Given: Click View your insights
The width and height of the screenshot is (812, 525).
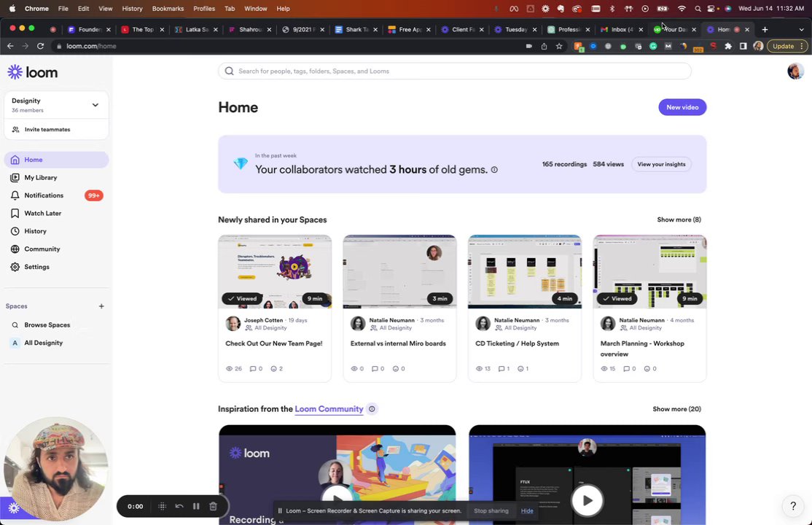Looking at the screenshot, I should click(661, 164).
